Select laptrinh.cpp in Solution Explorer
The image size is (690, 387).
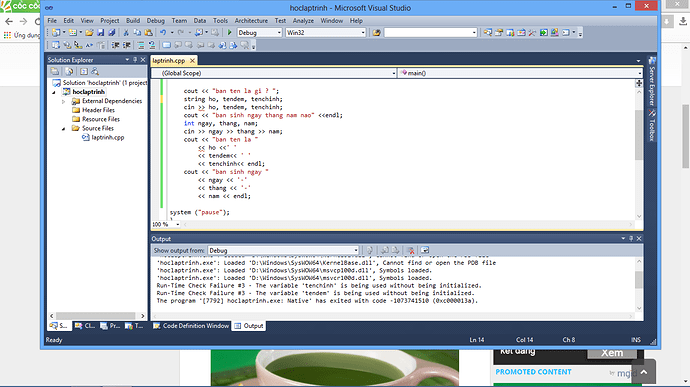(108, 137)
